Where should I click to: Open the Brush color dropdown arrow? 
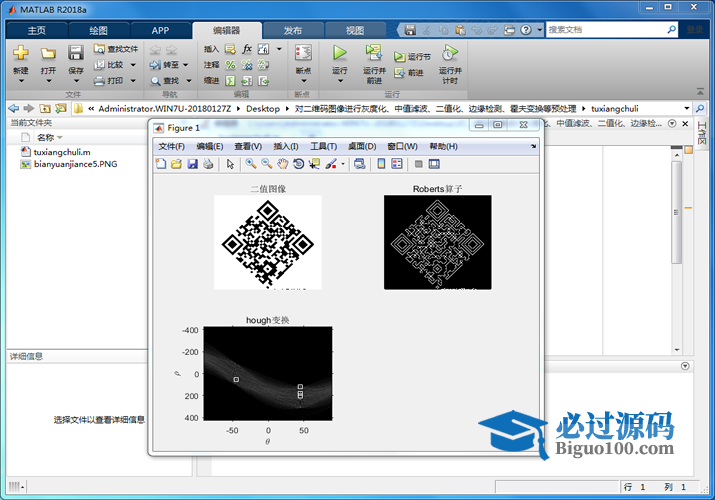tap(343, 164)
